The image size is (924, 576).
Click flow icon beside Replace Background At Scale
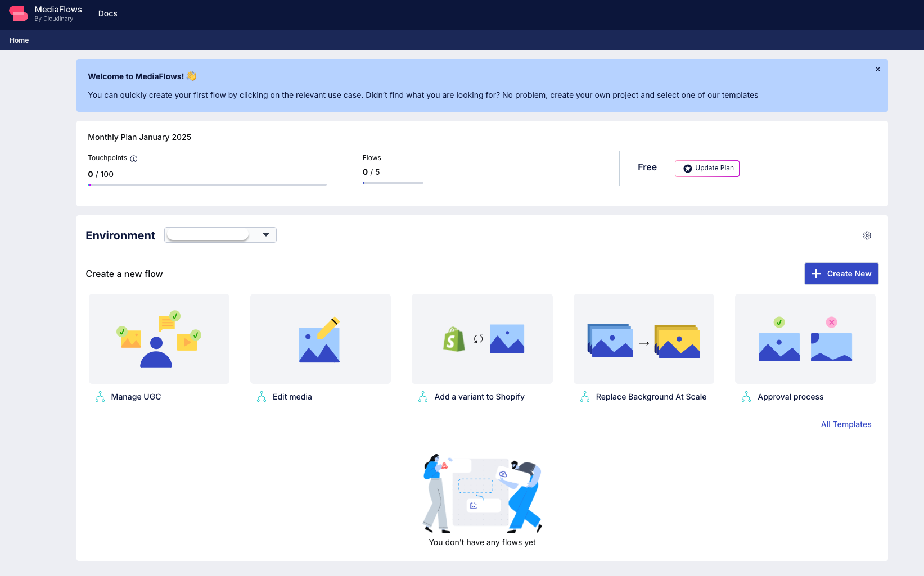click(x=585, y=397)
